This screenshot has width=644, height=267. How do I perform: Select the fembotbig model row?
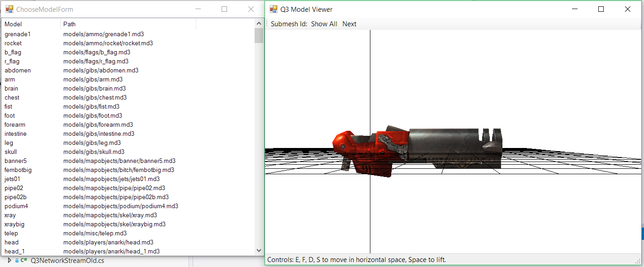128,170
